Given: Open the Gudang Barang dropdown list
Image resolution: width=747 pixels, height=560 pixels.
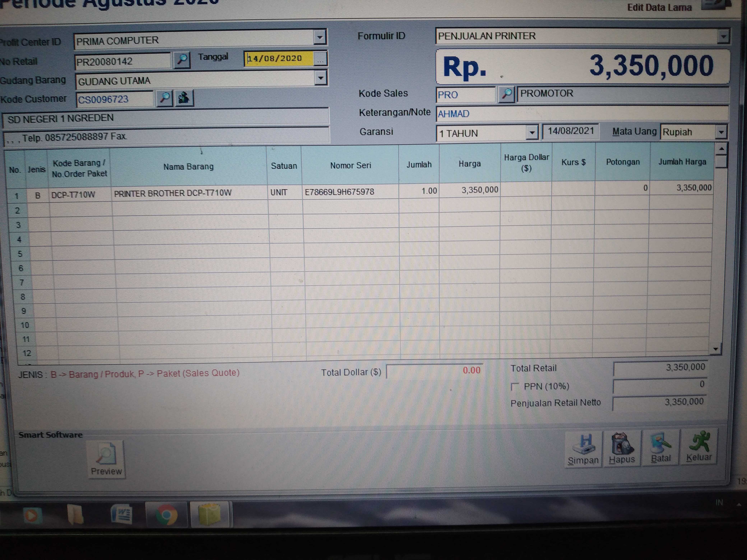Looking at the screenshot, I should (320, 78).
